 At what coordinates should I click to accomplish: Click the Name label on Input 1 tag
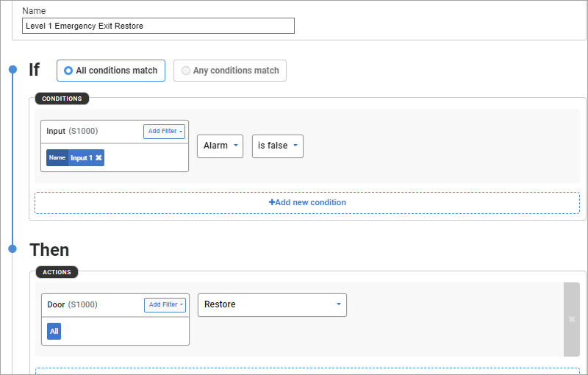point(57,158)
